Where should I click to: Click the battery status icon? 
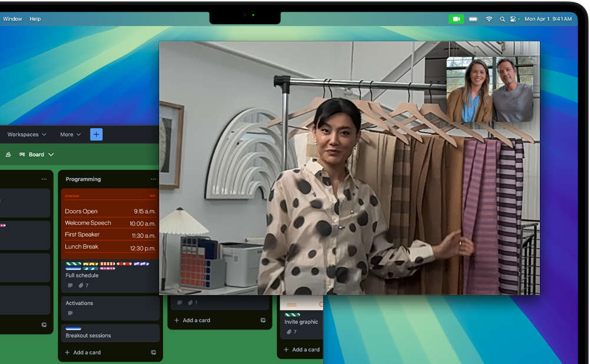[x=473, y=19]
